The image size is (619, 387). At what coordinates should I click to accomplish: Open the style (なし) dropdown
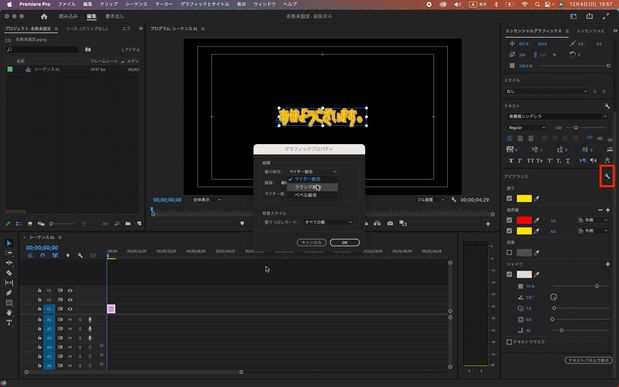(x=547, y=91)
